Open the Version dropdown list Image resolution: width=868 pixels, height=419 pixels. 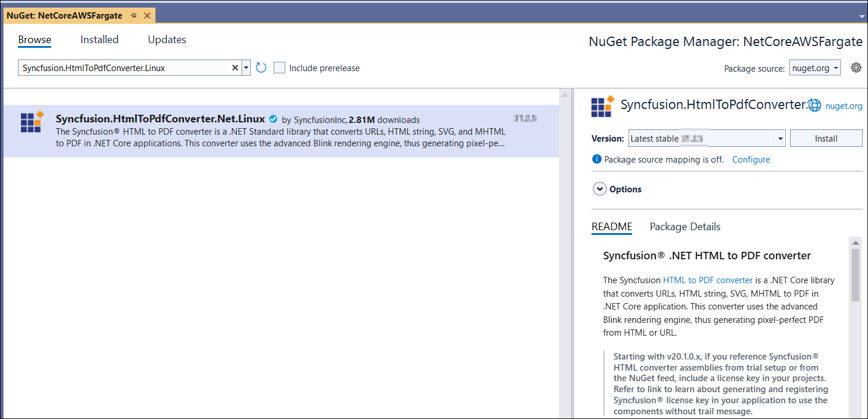coord(780,139)
